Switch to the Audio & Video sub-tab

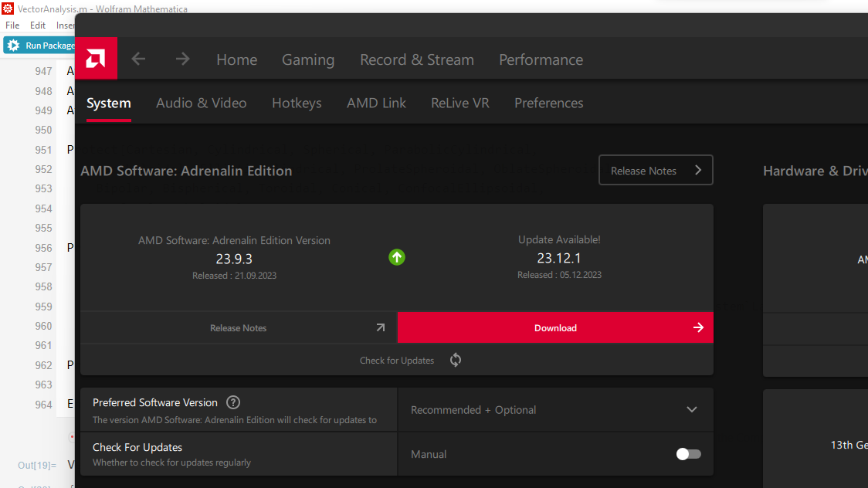point(201,103)
